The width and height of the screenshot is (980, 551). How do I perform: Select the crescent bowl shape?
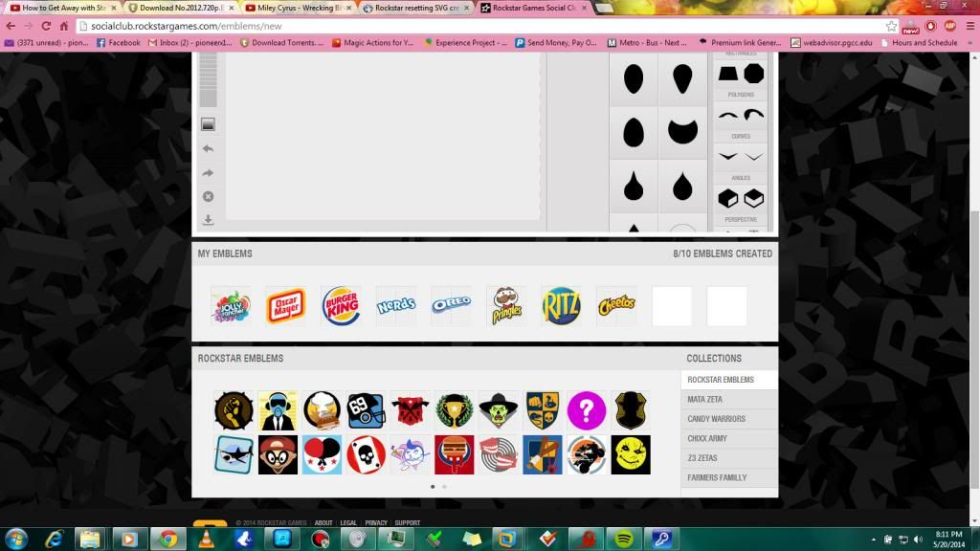(x=681, y=132)
